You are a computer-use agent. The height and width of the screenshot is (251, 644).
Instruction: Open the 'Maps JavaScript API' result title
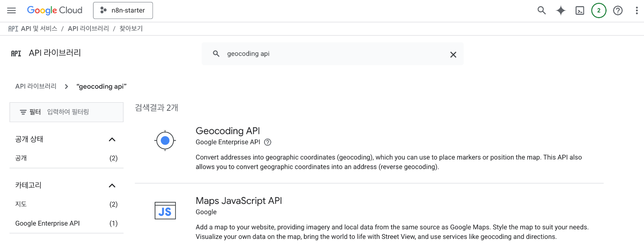click(239, 201)
